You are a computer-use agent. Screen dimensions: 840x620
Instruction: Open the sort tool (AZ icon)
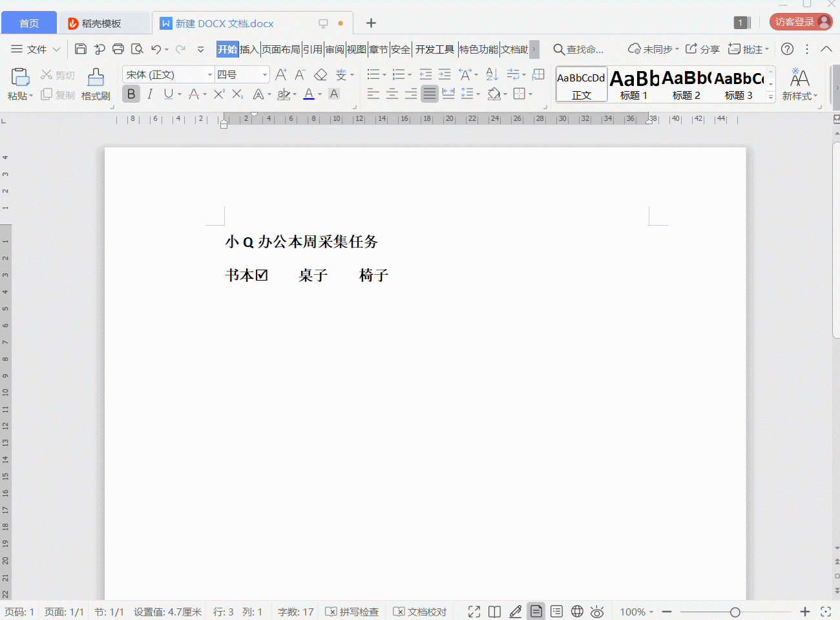coord(492,74)
